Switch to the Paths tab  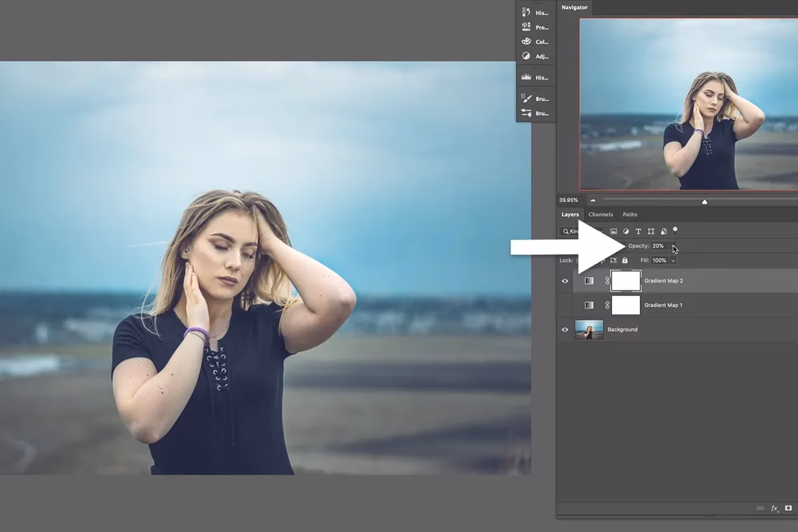[630, 214]
